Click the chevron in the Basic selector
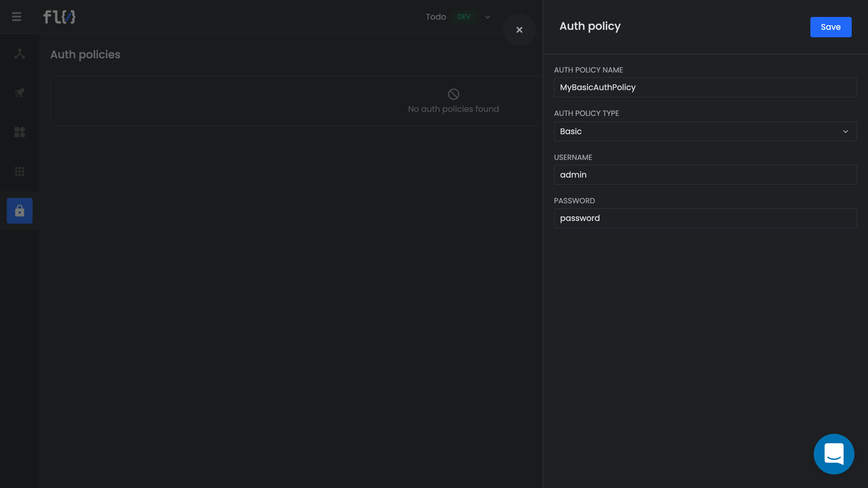 [x=845, y=131]
